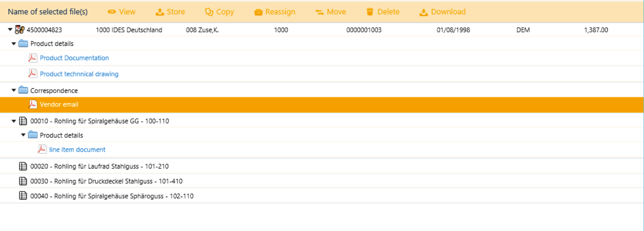The image size is (644, 231).
Task: Click Reassign in the toolbar
Action: (275, 12)
